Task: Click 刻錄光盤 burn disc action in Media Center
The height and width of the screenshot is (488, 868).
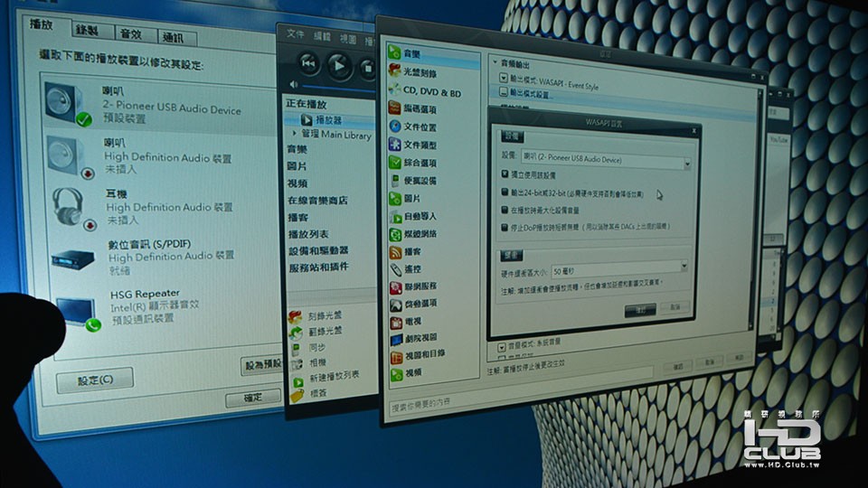Action: [316, 316]
